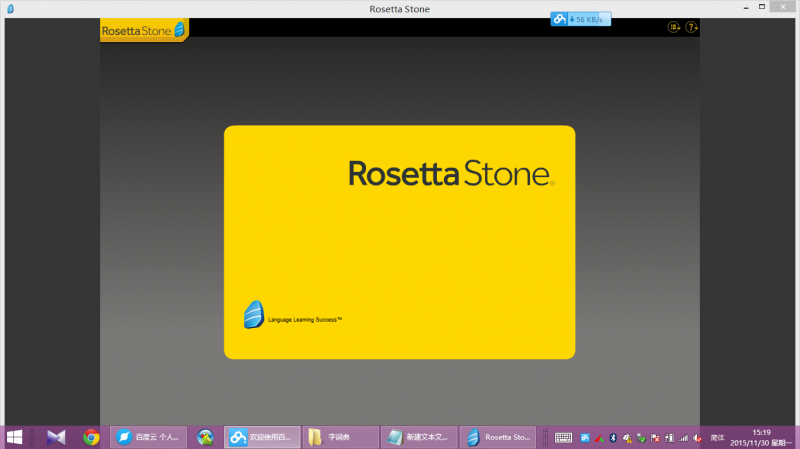
Task: Switch to 欢迎使用百 Baidu Cloud taskbar window
Action: coord(262,437)
